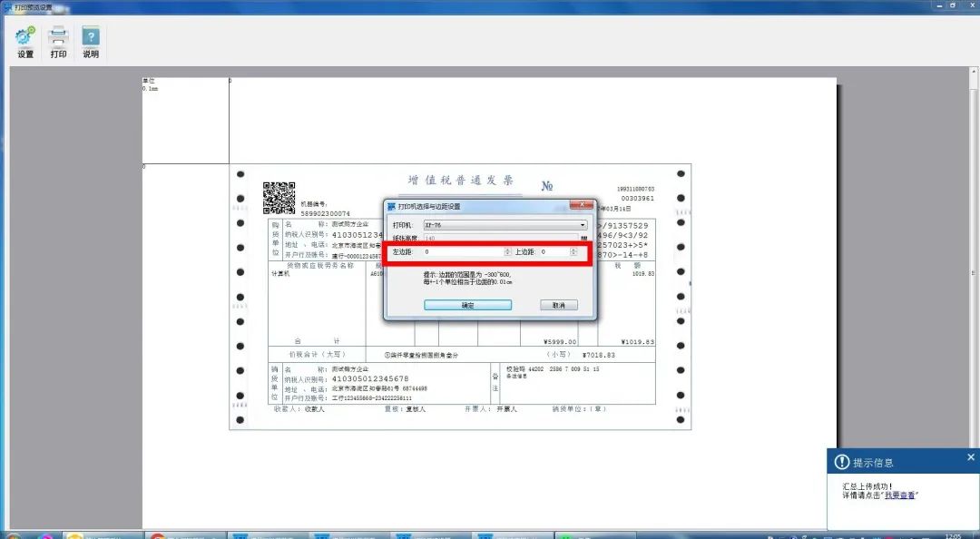The image size is (980, 539).
Task: Close the 打印机选择与边距设置 dialog
Action: coord(581,206)
